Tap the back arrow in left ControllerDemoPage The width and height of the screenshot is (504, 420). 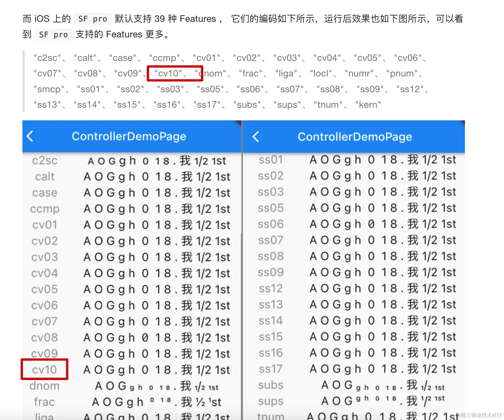[30, 136]
